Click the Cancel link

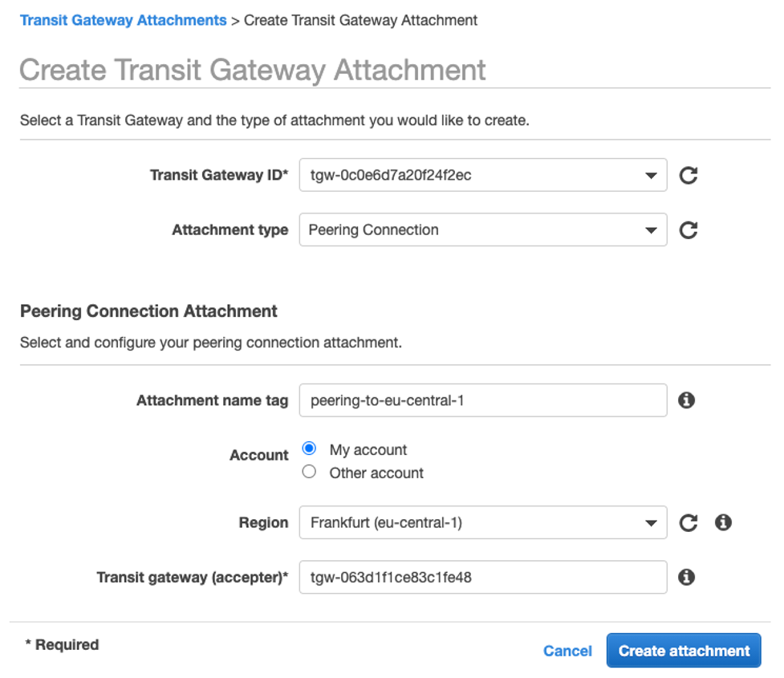(567, 651)
